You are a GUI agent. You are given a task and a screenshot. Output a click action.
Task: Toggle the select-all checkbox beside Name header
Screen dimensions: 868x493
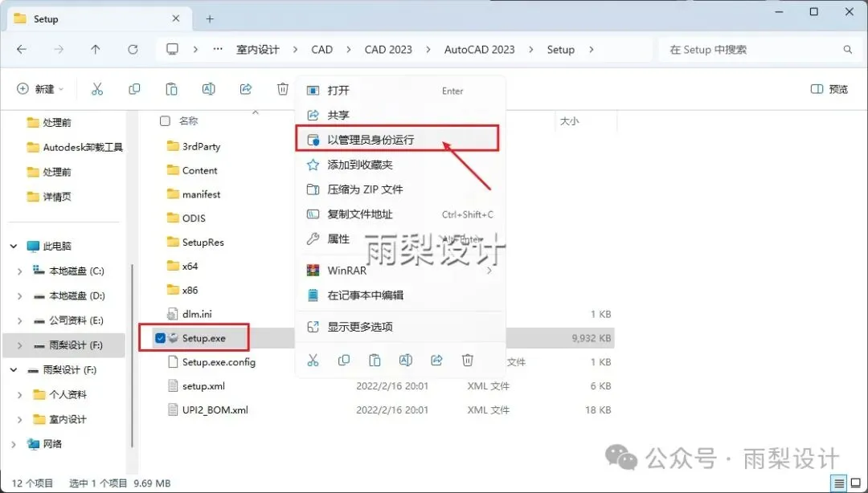[165, 120]
